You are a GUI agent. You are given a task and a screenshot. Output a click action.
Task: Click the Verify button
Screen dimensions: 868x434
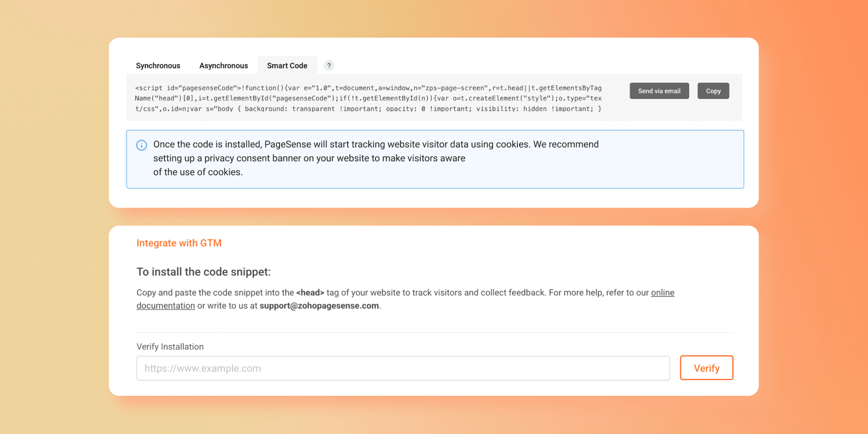[706, 368]
